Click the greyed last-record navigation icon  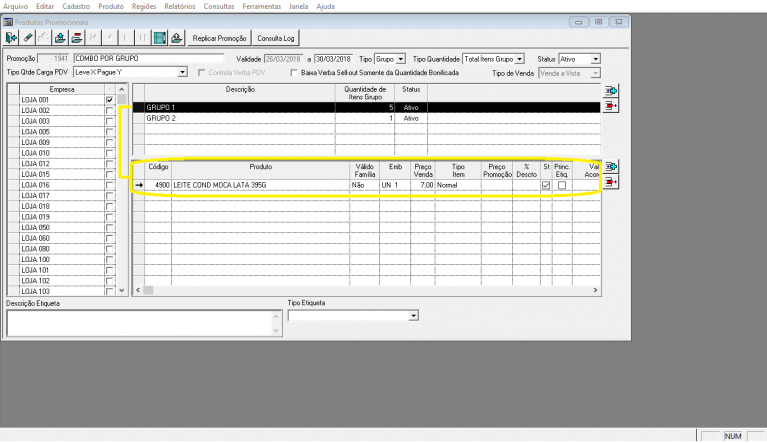143,38
